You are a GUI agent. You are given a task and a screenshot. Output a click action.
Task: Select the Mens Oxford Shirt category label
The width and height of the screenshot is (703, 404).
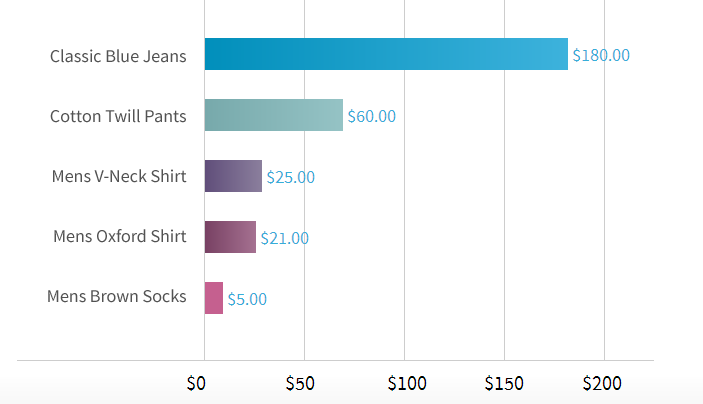tap(120, 237)
